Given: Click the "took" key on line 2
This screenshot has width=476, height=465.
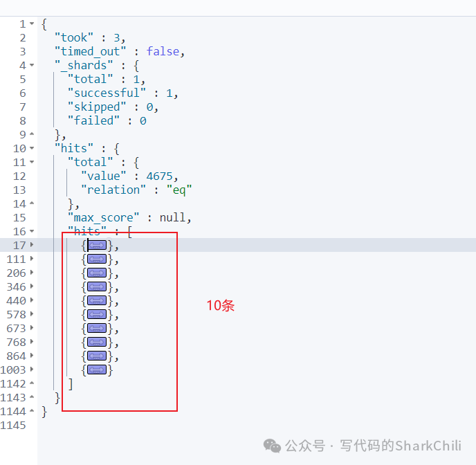Looking at the screenshot, I should pyautogui.click(x=74, y=37).
